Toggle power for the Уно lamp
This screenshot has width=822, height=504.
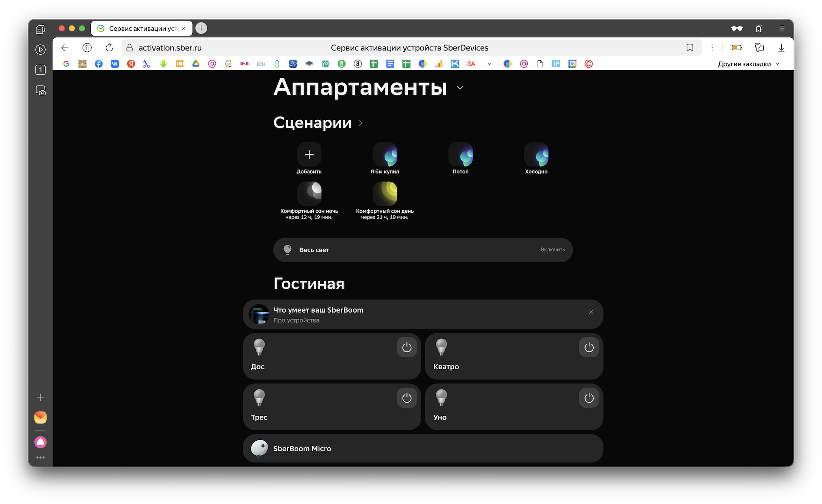pos(589,398)
